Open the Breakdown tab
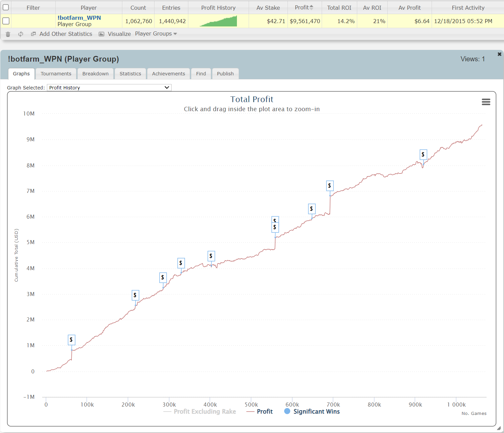This screenshot has width=504, height=433. (96, 74)
